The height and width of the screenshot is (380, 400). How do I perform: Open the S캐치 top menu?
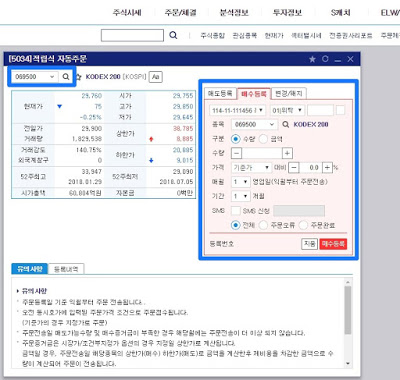pos(340,13)
